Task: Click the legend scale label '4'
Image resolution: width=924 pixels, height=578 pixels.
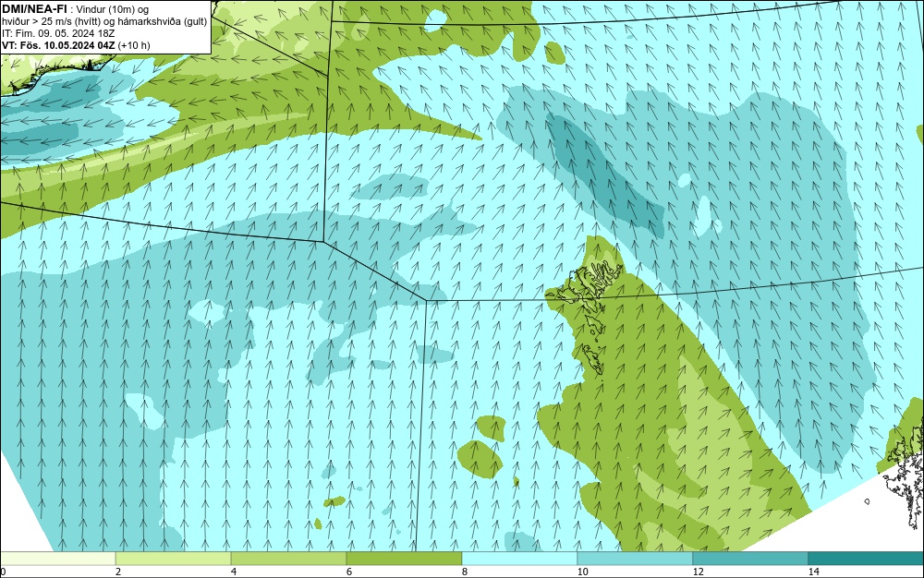Action: [234, 572]
